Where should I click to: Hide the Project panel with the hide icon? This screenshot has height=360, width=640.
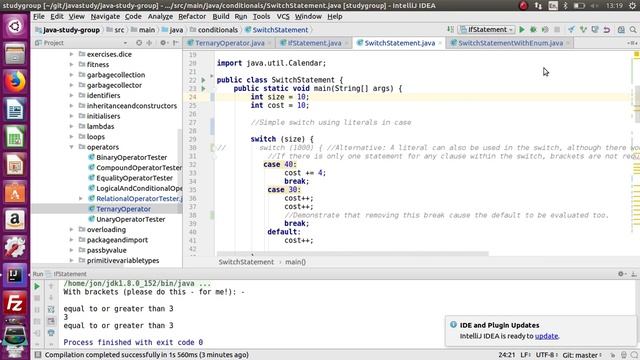tap(176, 43)
